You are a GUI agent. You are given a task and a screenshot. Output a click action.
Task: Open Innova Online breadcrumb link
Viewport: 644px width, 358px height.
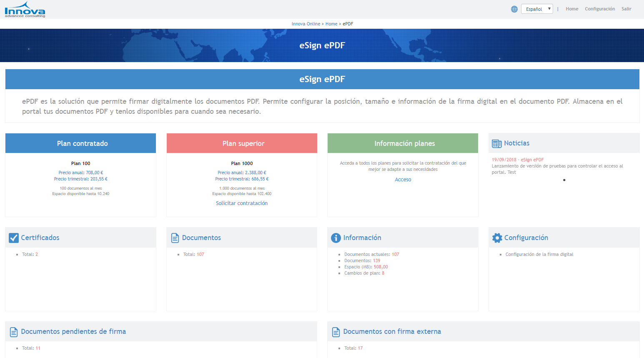click(306, 24)
